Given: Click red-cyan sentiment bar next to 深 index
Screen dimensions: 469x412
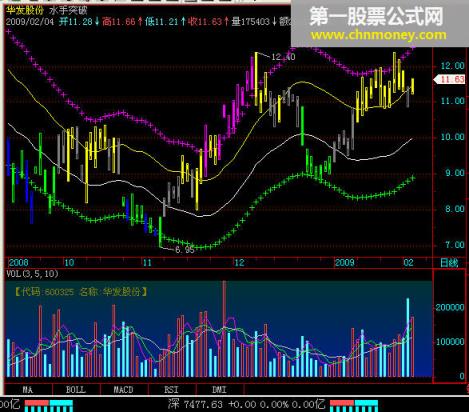Looking at the screenshot, I should coord(354,406).
